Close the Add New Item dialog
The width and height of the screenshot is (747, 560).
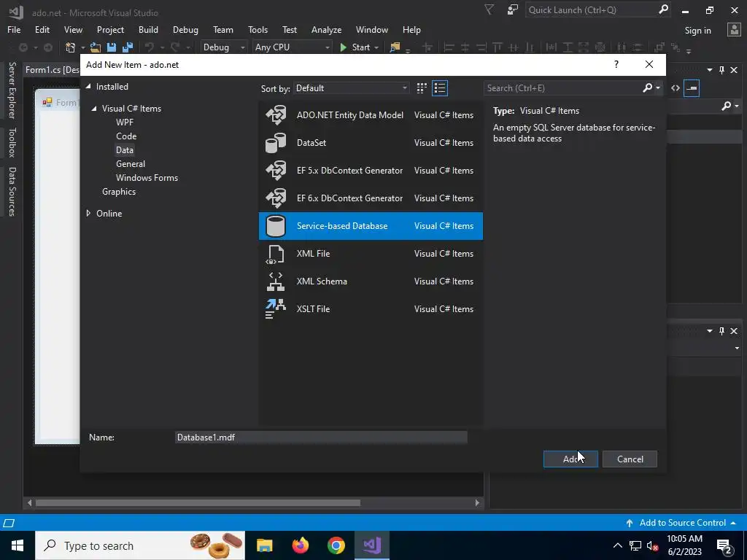point(649,64)
